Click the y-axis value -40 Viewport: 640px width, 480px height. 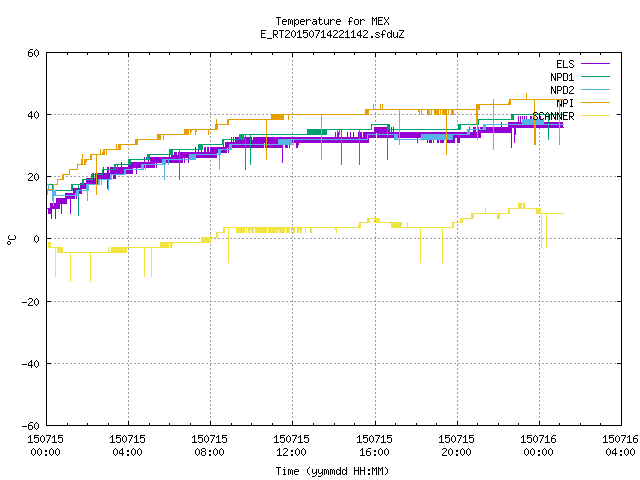(31, 364)
